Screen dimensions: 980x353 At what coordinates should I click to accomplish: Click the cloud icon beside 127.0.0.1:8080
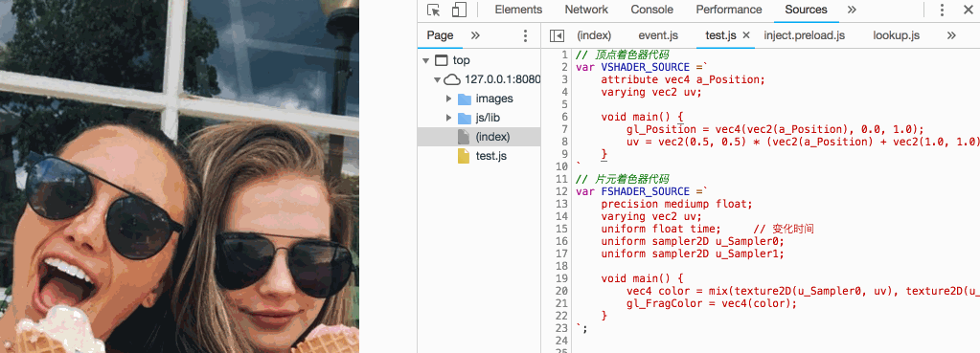[x=451, y=79]
